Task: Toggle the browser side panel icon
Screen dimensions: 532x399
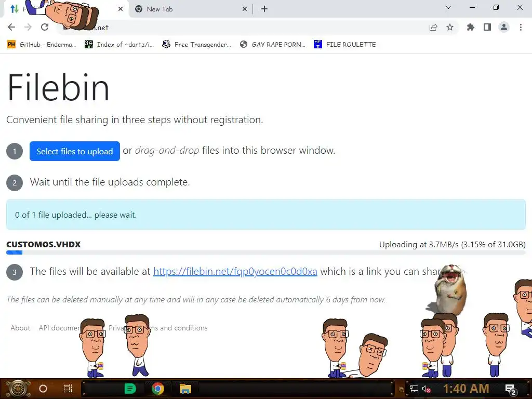Action: [x=487, y=27]
